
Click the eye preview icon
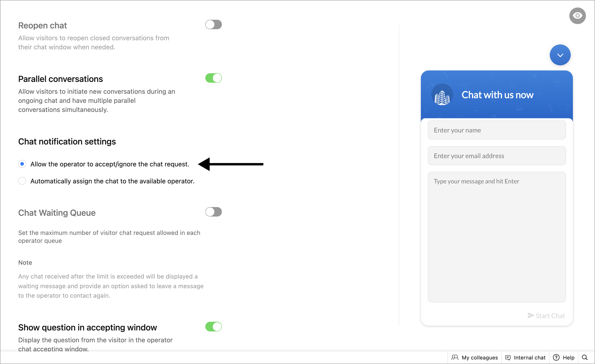click(x=577, y=16)
